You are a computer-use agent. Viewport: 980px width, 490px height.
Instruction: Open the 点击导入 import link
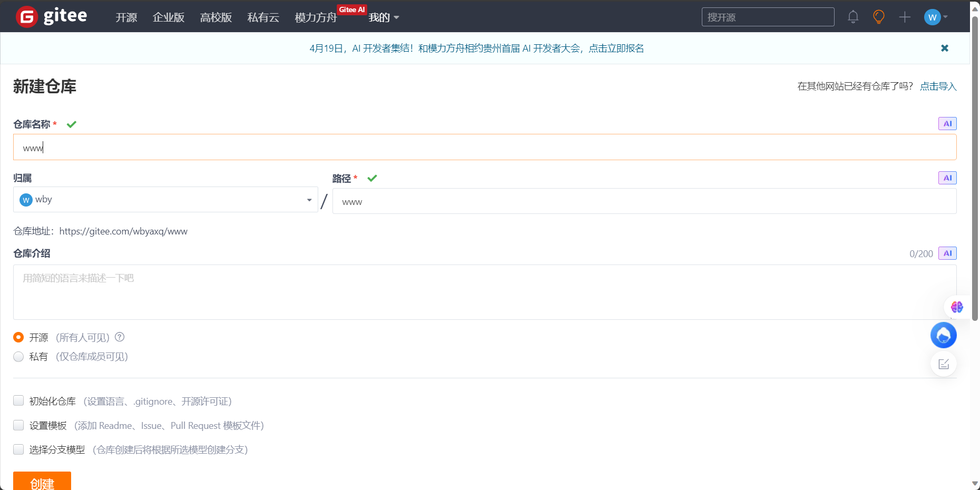(x=938, y=86)
